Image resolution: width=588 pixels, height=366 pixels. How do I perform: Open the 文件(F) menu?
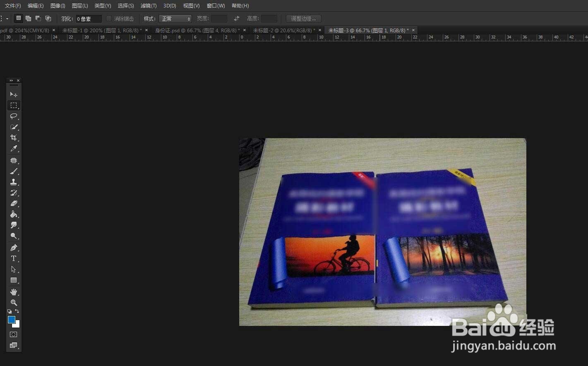(13, 6)
